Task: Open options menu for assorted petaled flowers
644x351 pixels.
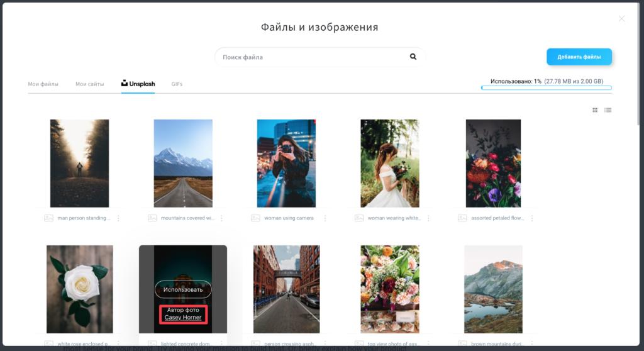Action: pos(532,218)
